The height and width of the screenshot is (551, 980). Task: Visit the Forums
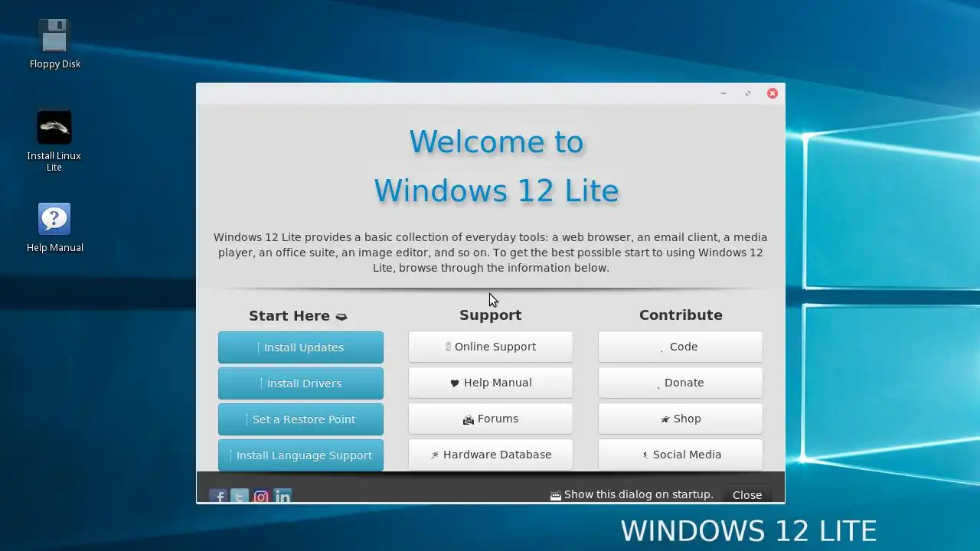click(491, 419)
